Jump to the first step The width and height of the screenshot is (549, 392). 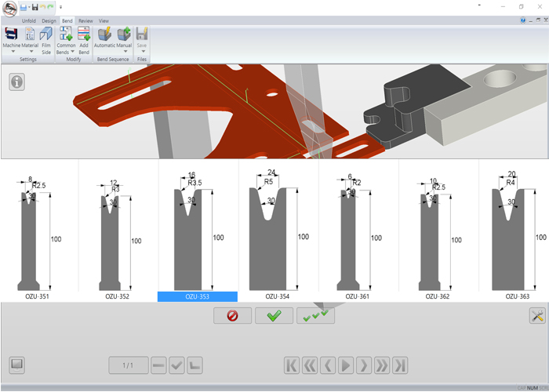(x=291, y=365)
